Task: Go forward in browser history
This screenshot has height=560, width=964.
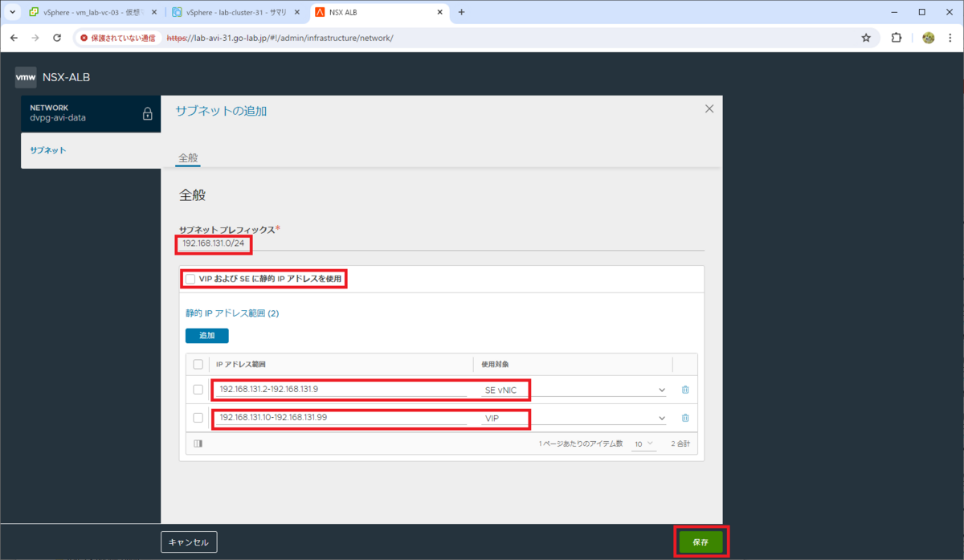Action: point(35,38)
